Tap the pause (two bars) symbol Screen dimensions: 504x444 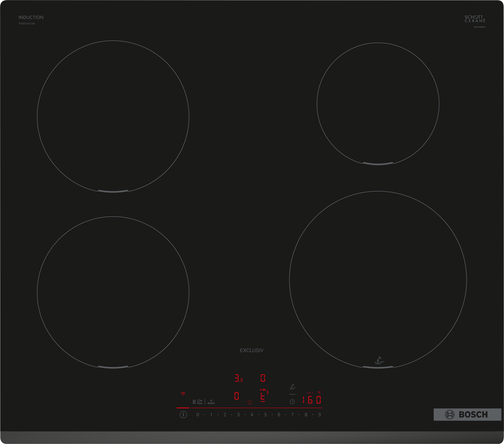click(x=194, y=402)
